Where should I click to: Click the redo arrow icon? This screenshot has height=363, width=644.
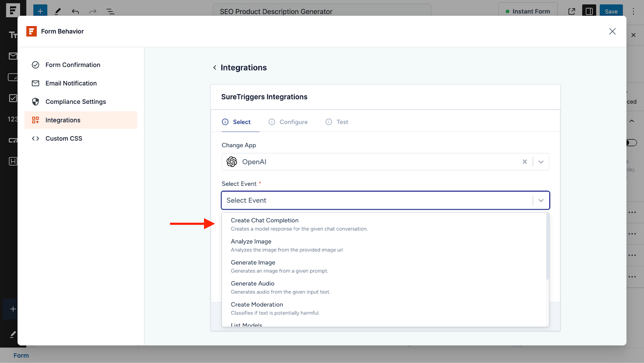click(x=93, y=11)
